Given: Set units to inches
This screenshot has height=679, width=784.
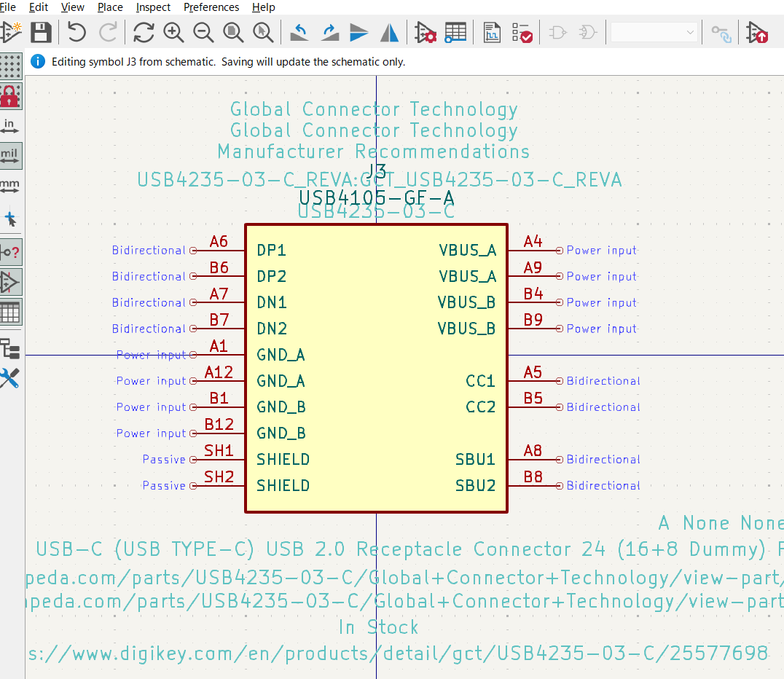Looking at the screenshot, I should pyautogui.click(x=10, y=126).
